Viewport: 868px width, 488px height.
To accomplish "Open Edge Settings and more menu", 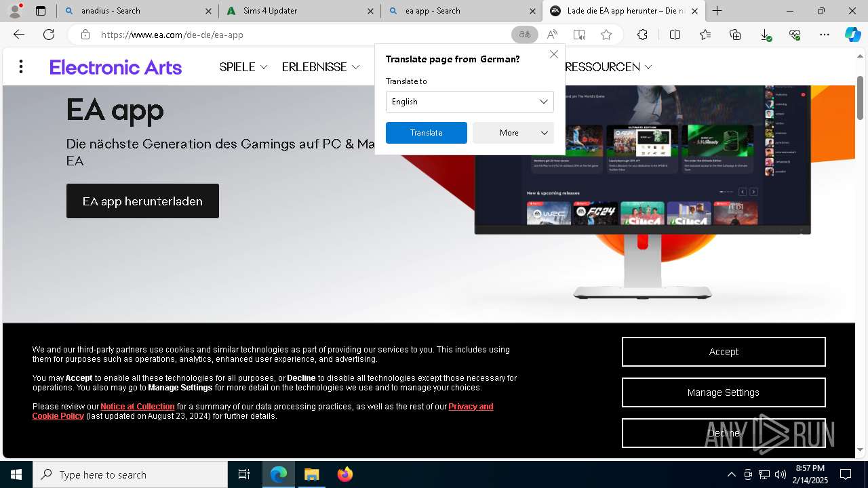I will 825,35.
